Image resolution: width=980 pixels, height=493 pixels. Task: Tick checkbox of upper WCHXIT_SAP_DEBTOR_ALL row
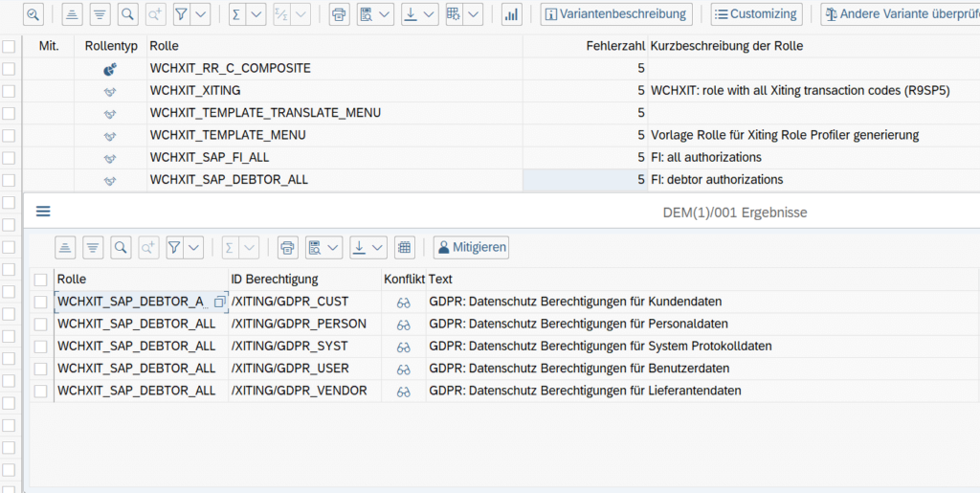click(9, 181)
